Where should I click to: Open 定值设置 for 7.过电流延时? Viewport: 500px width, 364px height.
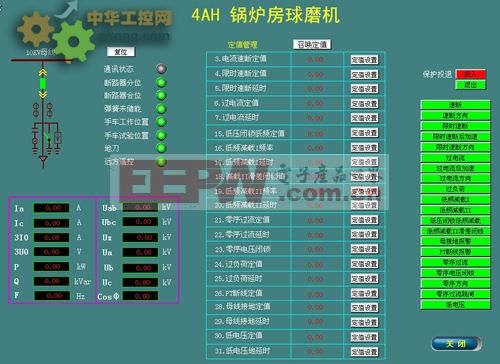pos(364,118)
